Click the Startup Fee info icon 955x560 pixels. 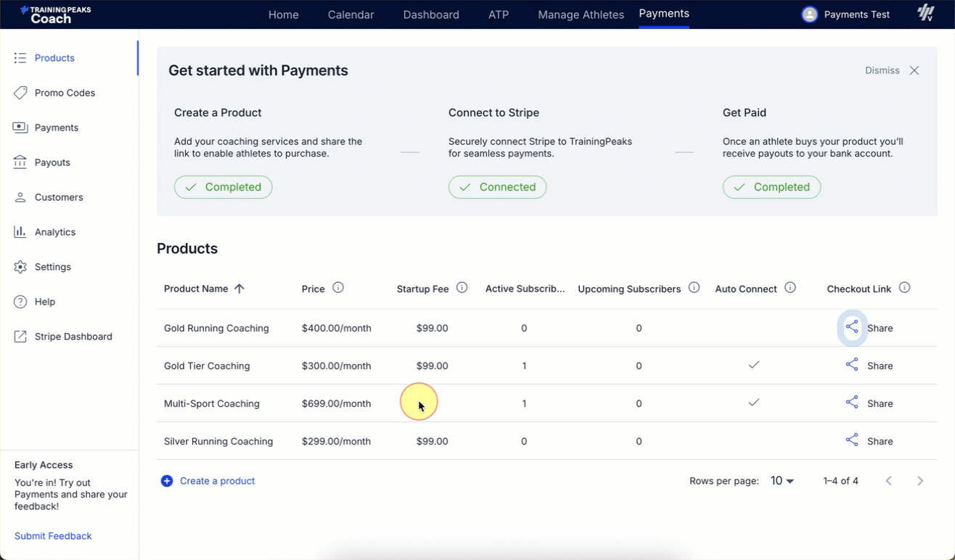pyautogui.click(x=462, y=288)
